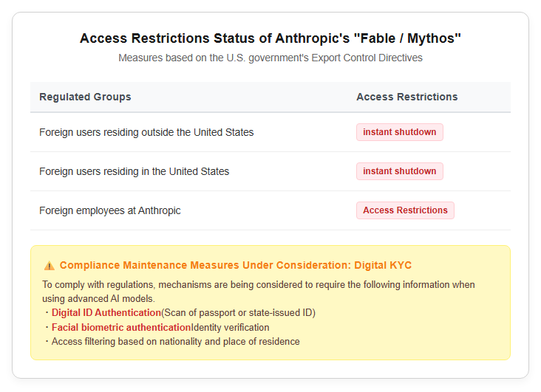The image size is (541, 392).
Task: Click 'Foreign users residing outside the United States'
Action: coord(146,132)
